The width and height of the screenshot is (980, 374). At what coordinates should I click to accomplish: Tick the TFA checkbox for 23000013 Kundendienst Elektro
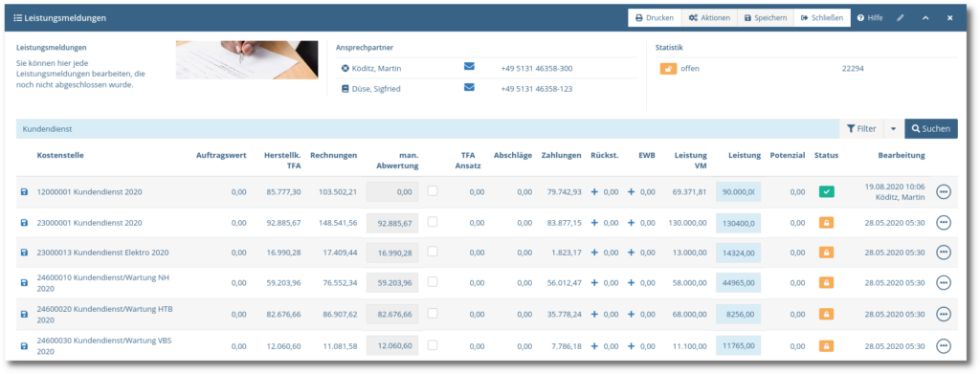[x=433, y=251]
